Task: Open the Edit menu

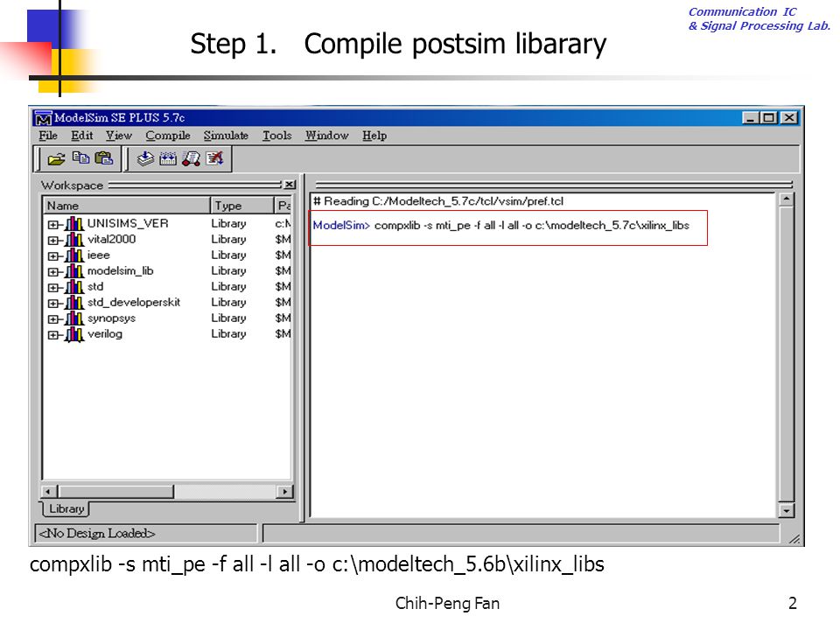Action: (x=82, y=136)
